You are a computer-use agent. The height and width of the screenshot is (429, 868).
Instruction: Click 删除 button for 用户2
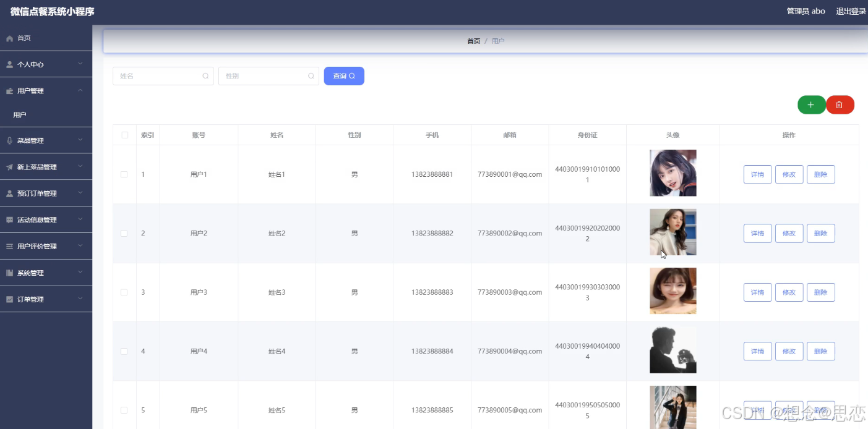point(821,234)
